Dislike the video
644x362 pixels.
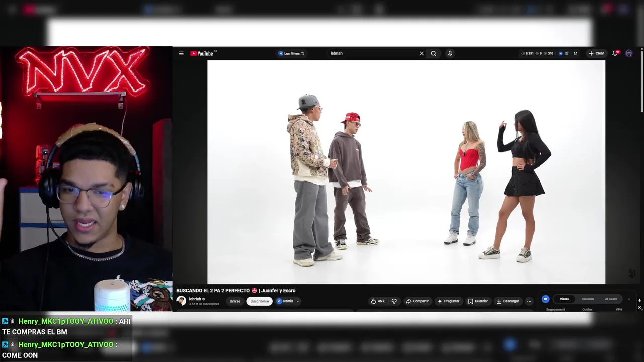pyautogui.click(x=394, y=301)
